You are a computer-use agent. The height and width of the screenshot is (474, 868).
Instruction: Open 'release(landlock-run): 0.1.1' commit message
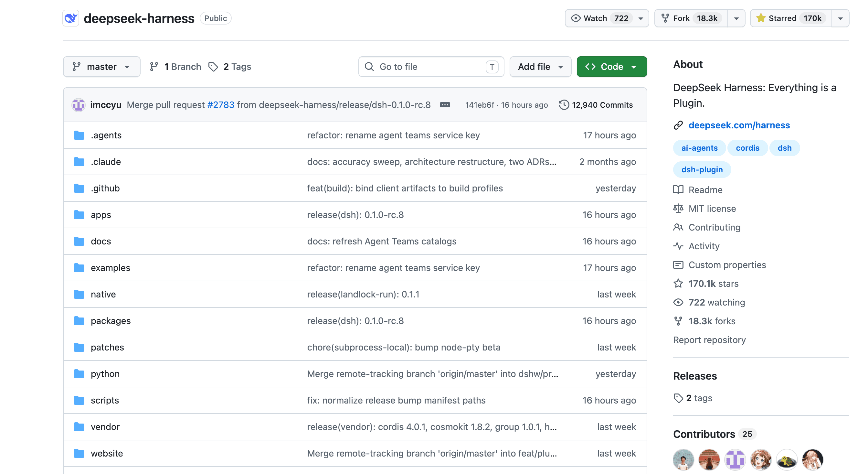click(x=363, y=294)
